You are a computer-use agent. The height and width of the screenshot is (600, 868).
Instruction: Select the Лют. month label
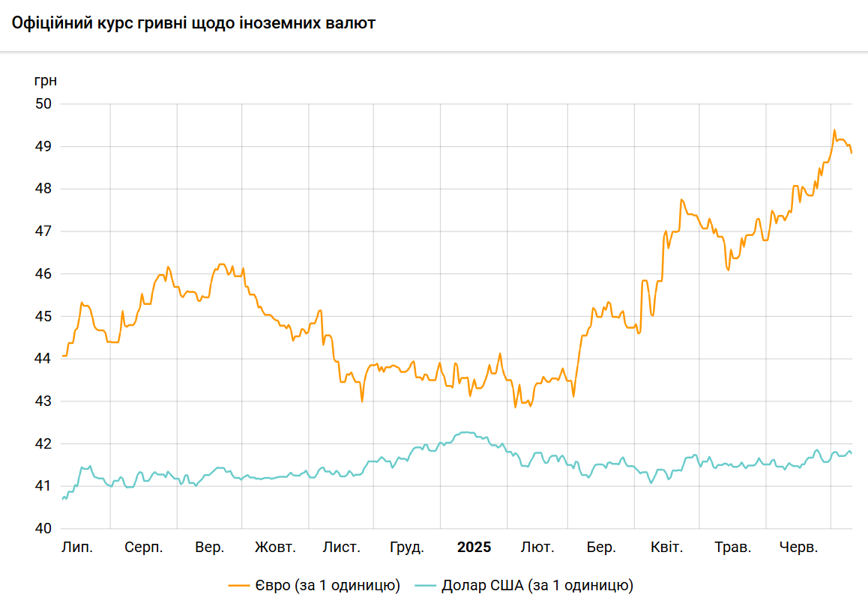(537, 548)
